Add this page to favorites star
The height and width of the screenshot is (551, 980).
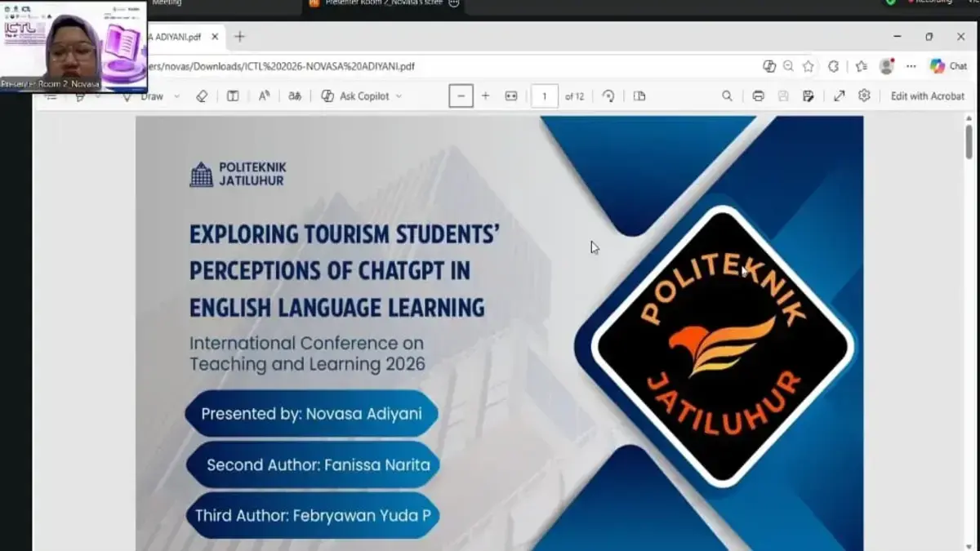coord(808,66)
